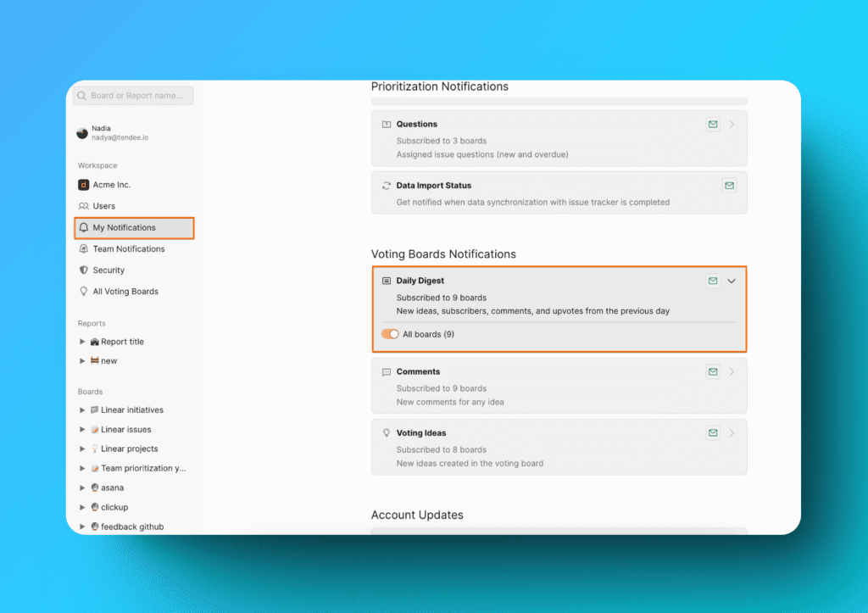The height and width of the screenshot is (613, 868).
Task: Click the email icon on Comments notification
Action: click(x=712, y=371)
